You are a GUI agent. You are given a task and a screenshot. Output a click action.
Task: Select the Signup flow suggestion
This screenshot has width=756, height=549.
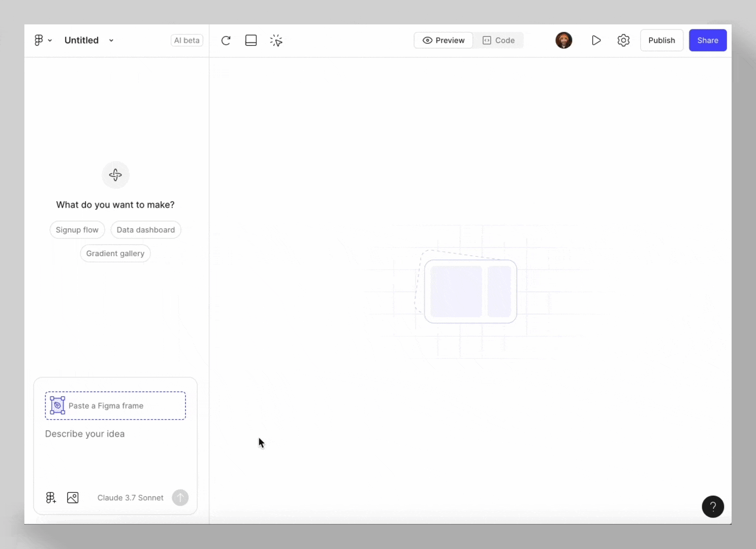pyautogui.click(x=77, y=230)
